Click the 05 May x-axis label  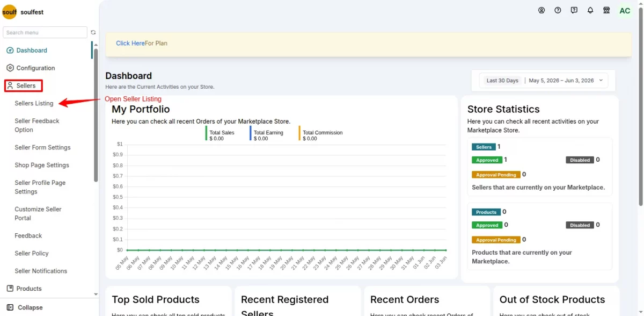point(121,263)
